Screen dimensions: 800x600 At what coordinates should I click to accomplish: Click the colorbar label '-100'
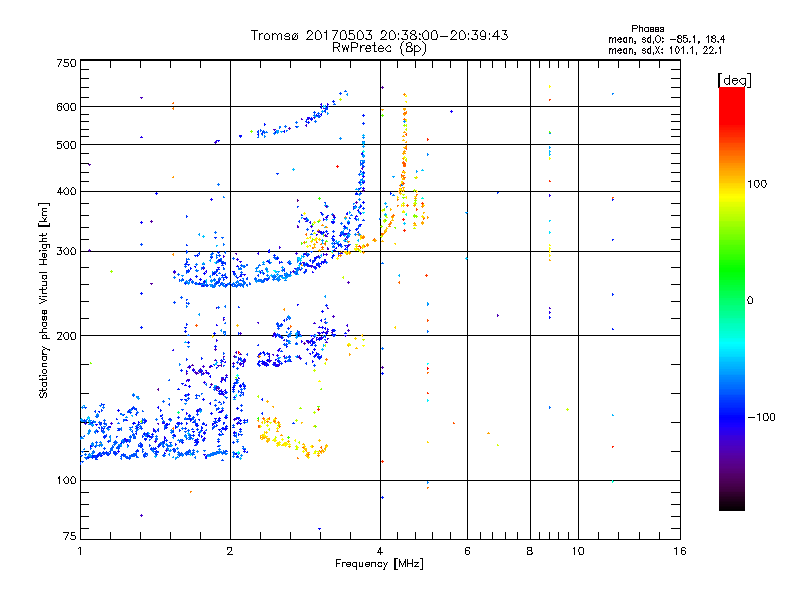point(761,417)
